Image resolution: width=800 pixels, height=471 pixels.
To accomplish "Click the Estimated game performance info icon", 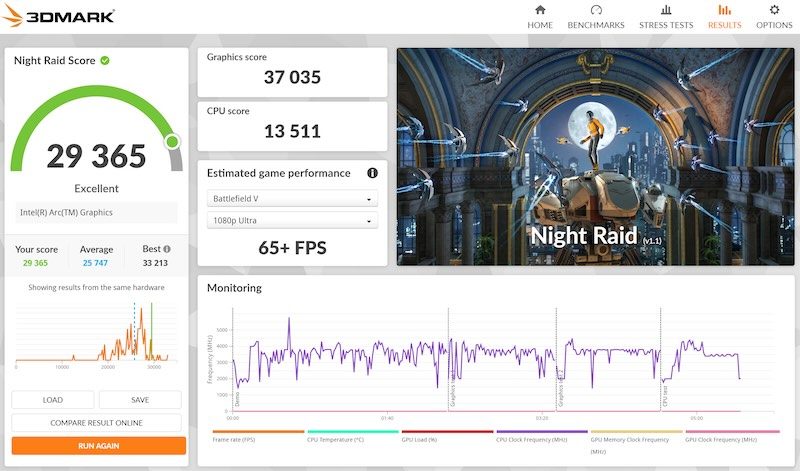I will [x=372, y=173].
